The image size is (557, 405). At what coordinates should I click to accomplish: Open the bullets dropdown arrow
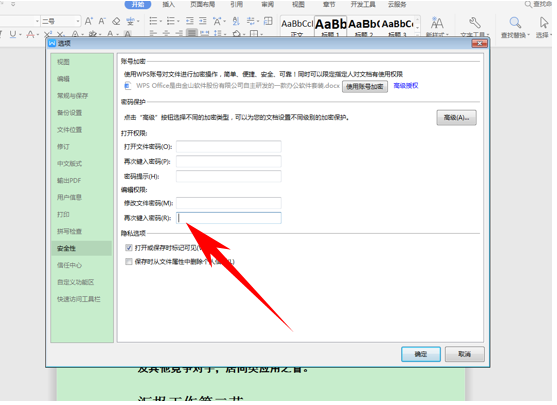tap(161, 21)
